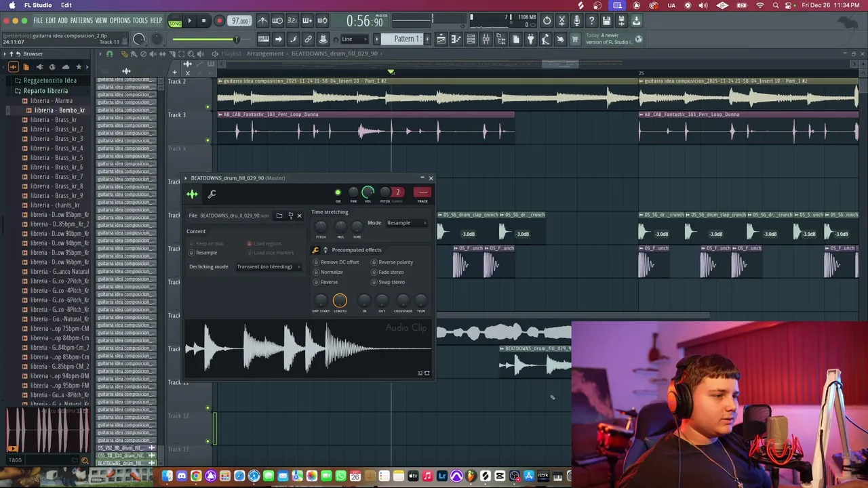868x488 pixels.
Task: Select the playlist zoom magnifier tool
Action: tap(191, 54)
